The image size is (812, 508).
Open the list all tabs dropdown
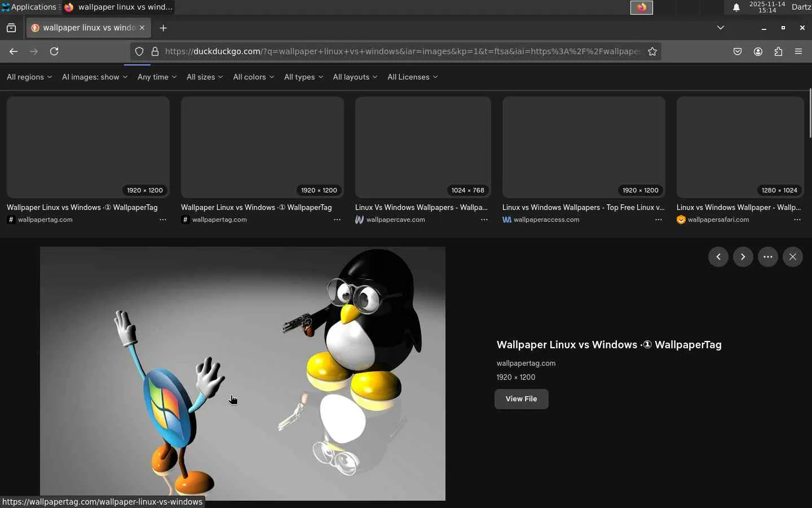coord(721,28)
